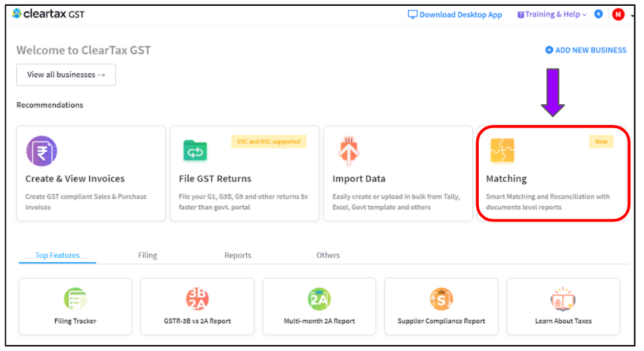The width and height of the screenshot is (644, 351).
Task: Click the File your G1, G3B, G9 description
Action: click(243, 201)
